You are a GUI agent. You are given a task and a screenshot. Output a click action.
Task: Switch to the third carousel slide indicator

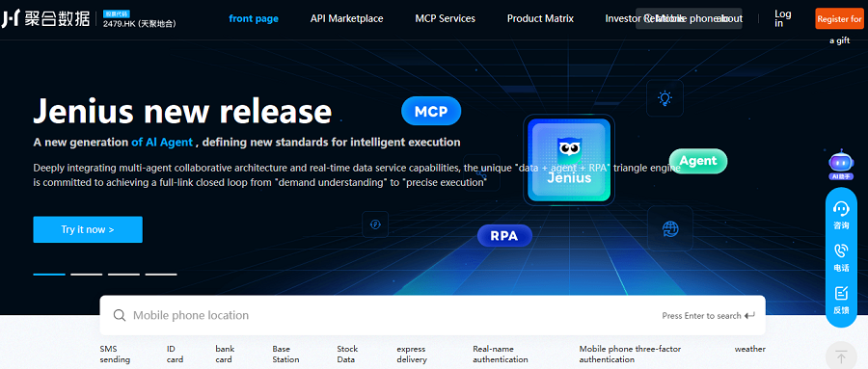123,274
